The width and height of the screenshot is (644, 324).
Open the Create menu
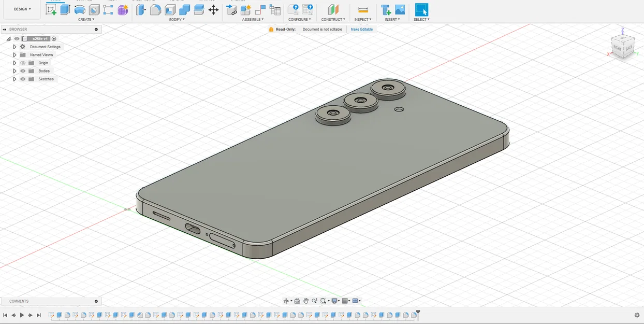pos(86,20)
